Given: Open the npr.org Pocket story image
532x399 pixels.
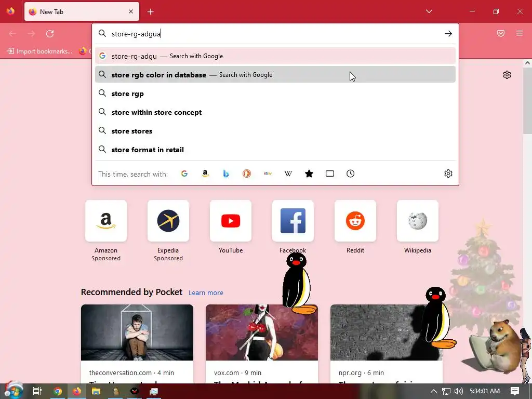Looking at the screenshot, I should click(x=387, y=332).
